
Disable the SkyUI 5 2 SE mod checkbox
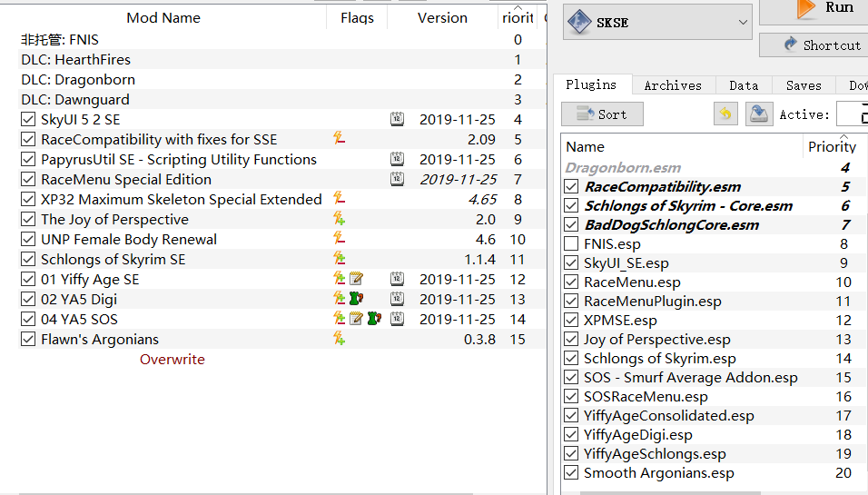pyautogui.click(x=27, y=119)
